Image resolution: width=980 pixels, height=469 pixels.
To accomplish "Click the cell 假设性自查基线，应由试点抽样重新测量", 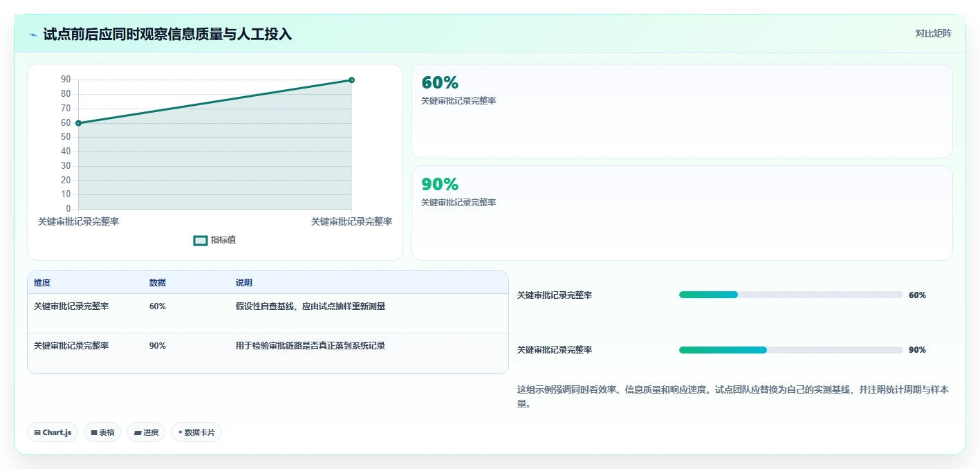I will coord(311,306).
